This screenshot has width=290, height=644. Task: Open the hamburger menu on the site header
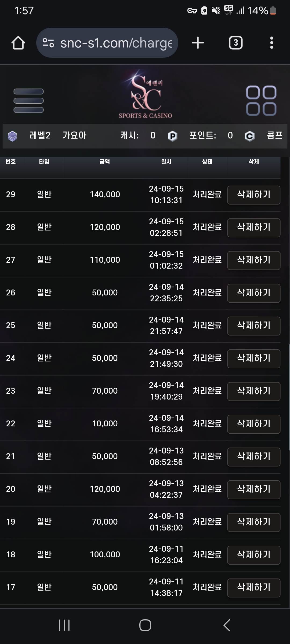coord(28,101)
